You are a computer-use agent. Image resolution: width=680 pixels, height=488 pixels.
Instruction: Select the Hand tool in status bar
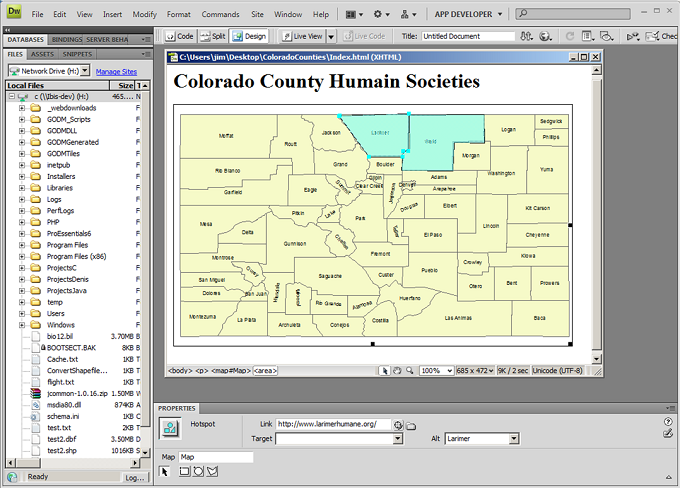pos(397,371)
